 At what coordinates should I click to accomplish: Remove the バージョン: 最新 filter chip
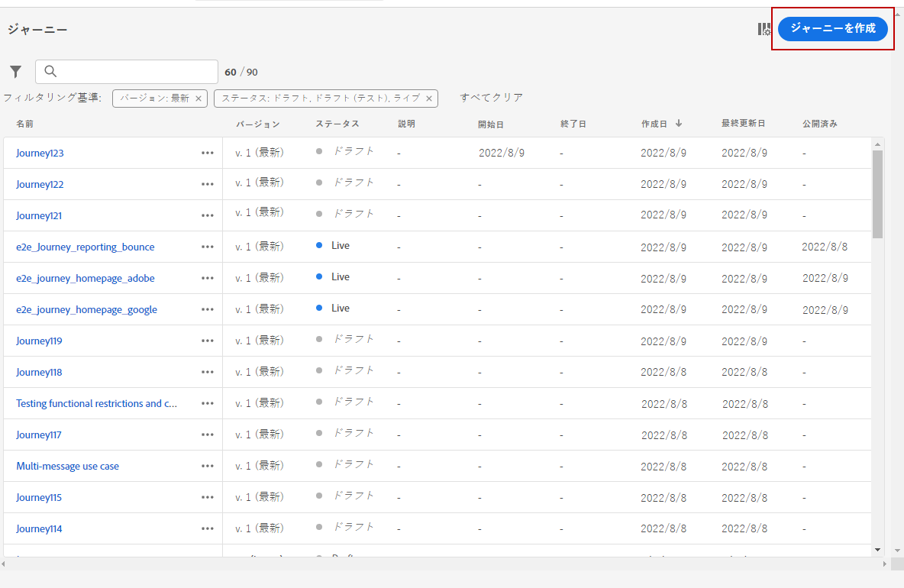pos(199,99)
